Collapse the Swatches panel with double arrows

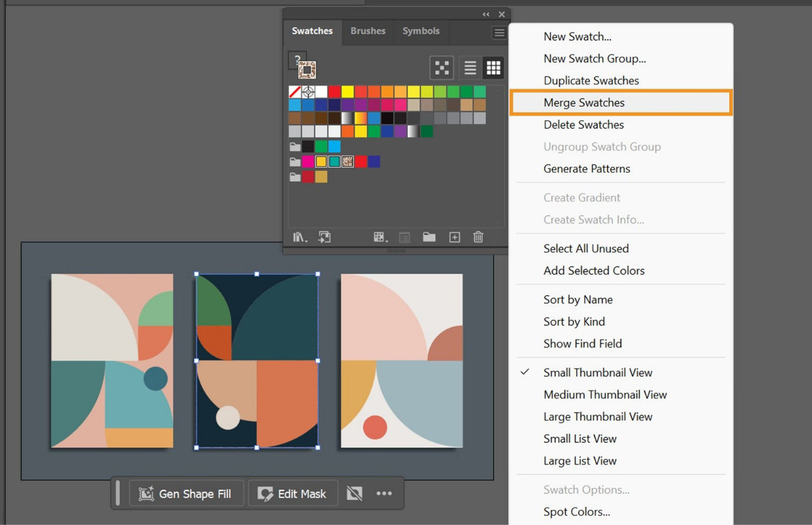pyautogui.click(x=485, y=14)
